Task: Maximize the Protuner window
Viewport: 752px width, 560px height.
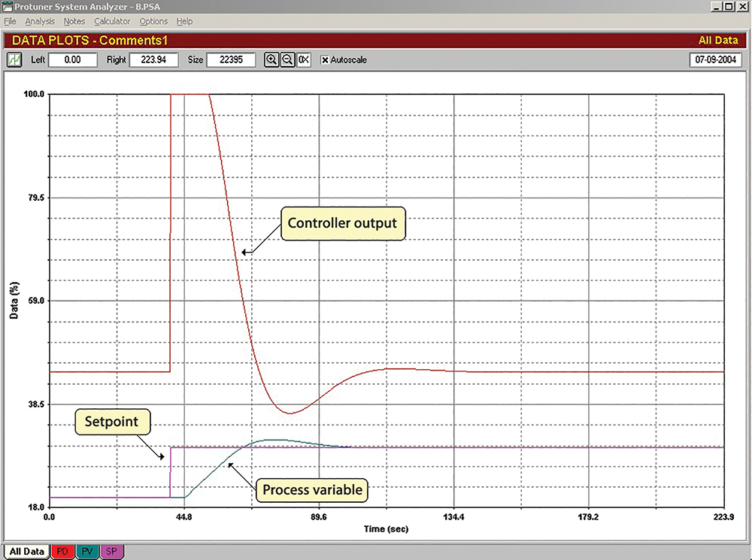Action: 729,6
